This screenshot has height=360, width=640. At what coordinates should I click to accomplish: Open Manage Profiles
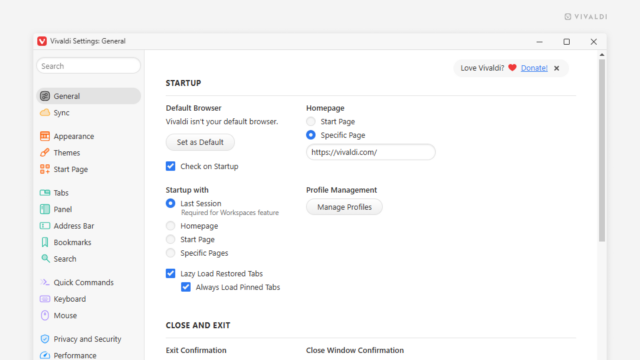click(x=344, y=207)
